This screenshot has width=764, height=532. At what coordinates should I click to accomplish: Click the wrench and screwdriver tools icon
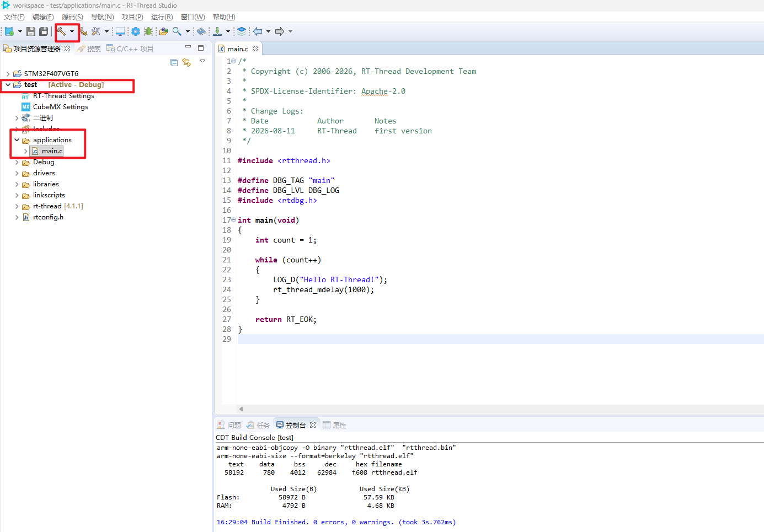click(x=96, y=31)
